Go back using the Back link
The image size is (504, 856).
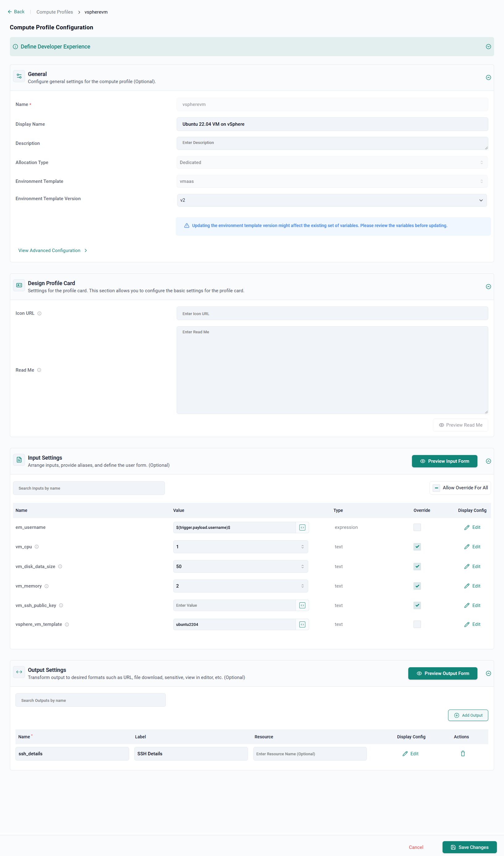coord(16,12)
